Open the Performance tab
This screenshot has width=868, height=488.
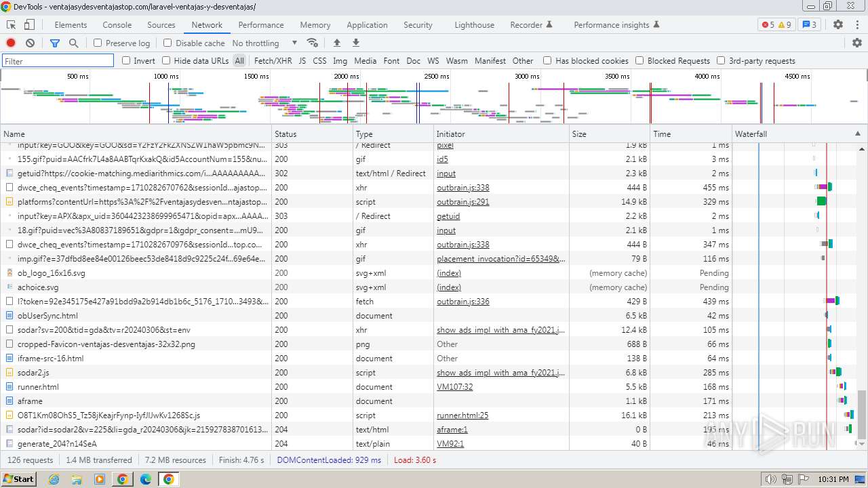pyautogui.click(x=261, y=25)
